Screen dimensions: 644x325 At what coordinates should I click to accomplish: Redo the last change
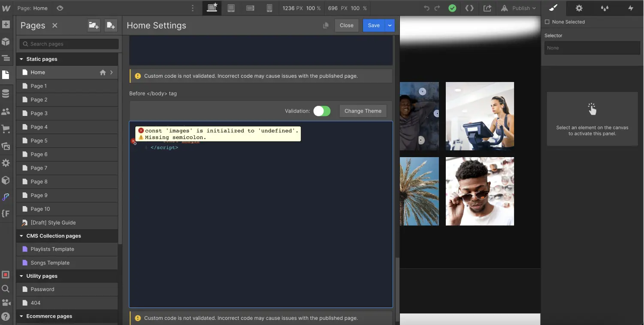437,8
